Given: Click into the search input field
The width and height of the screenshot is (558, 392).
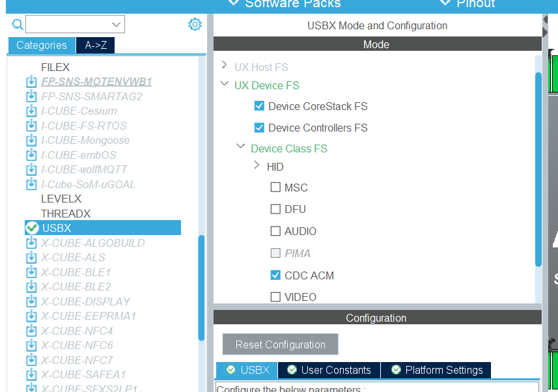Looking at the screenshot, I should pos(68,24).
